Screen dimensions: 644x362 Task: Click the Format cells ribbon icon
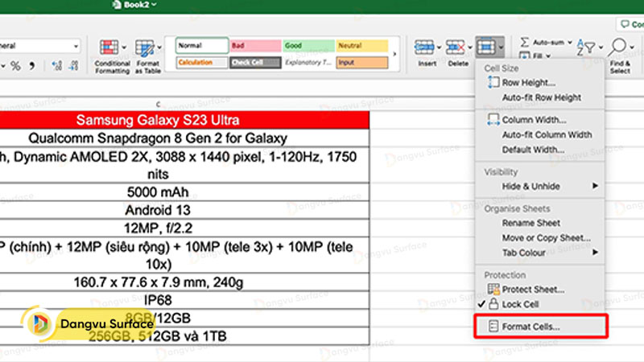coord(486,47)
